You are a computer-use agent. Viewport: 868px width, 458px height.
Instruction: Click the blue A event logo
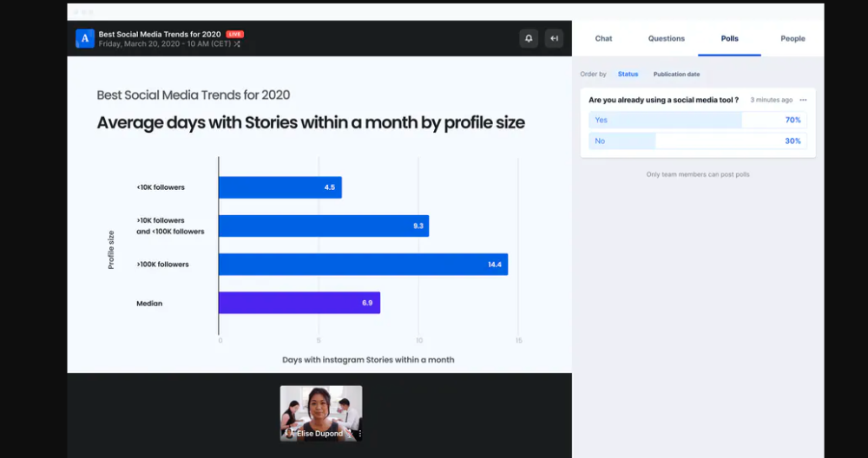point(85,38)
